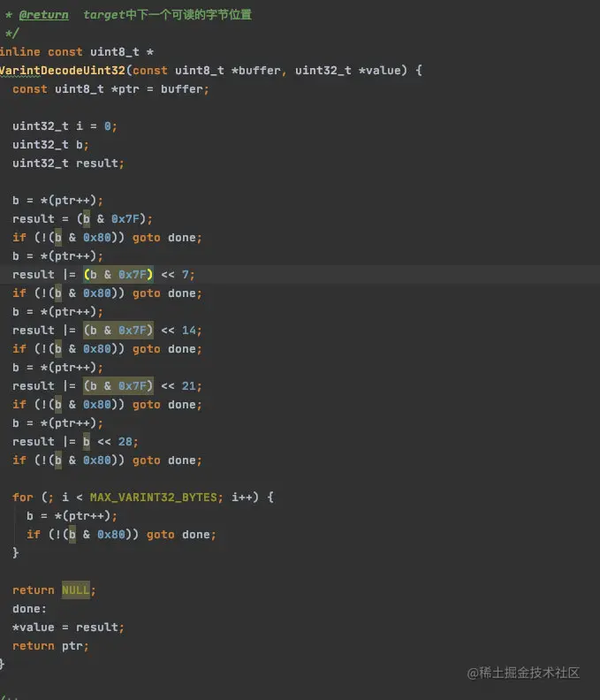Click the 'for' loop keyword
This screenshot has width=600, height=700.
pos(23,498)
